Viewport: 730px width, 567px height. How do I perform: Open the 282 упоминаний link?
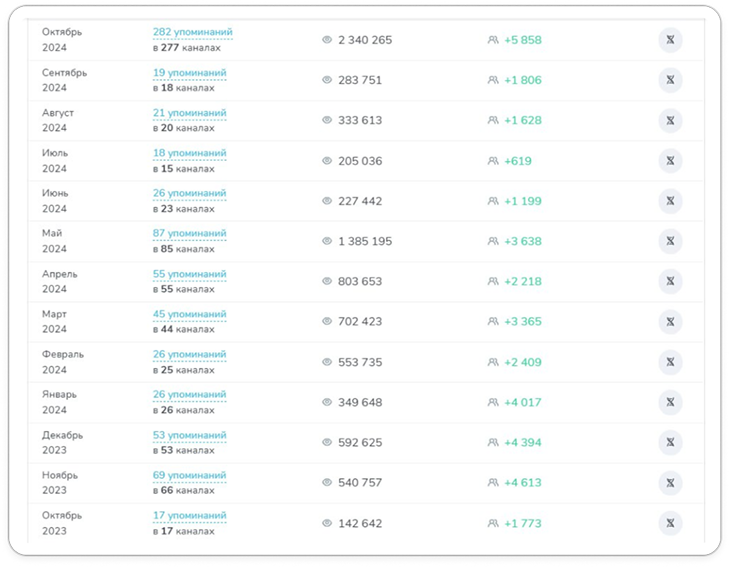[x=193, y=32]
